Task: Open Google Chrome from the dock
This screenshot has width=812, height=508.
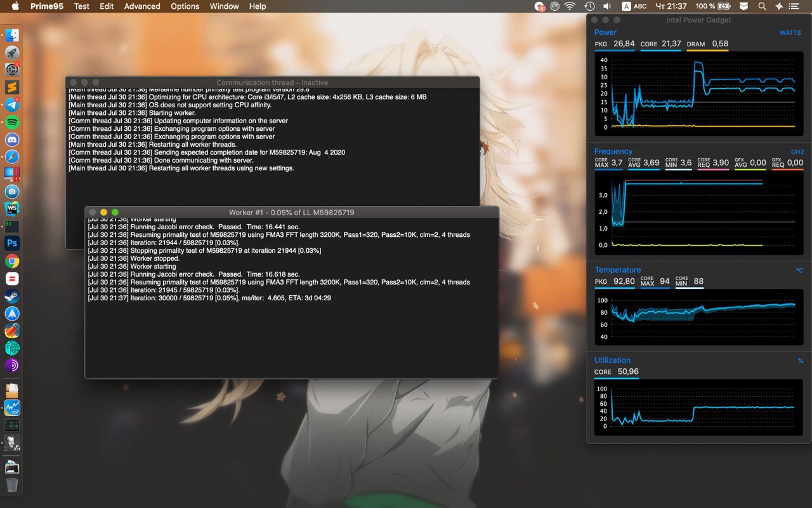Action: [x=12, y=261]
